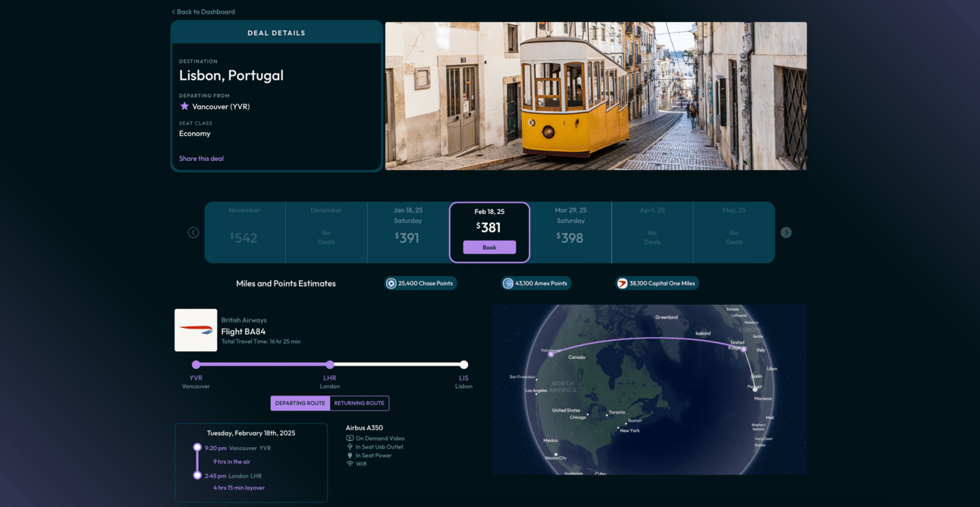
Task: Open the Lisbon tram photo
Action: (x=595, y=96)
